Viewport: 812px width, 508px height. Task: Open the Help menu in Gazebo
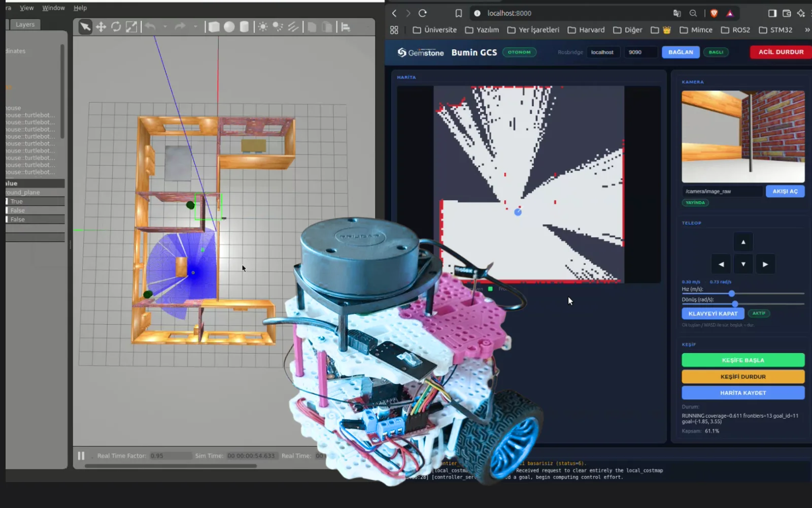tap(80, 8)
